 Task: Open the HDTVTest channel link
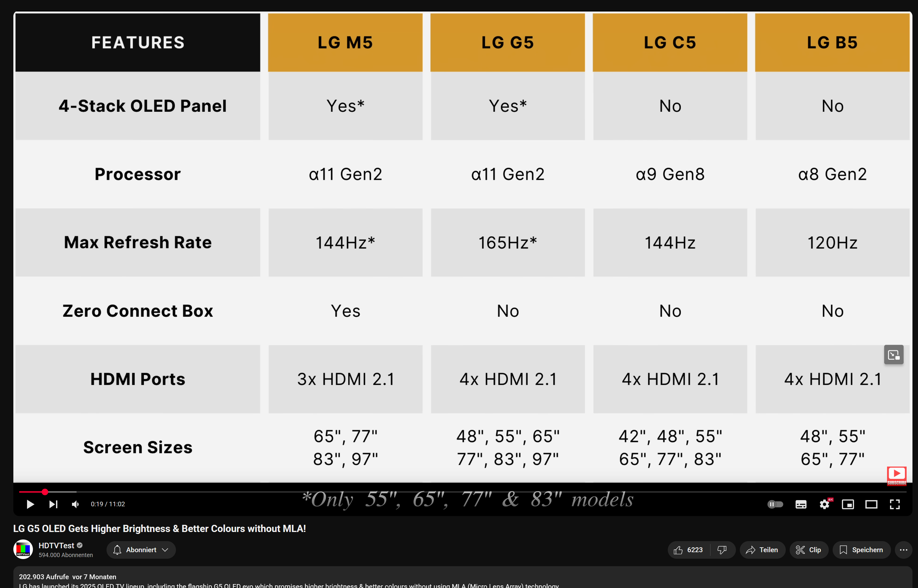pyautogui.click(x=57, y=545)
